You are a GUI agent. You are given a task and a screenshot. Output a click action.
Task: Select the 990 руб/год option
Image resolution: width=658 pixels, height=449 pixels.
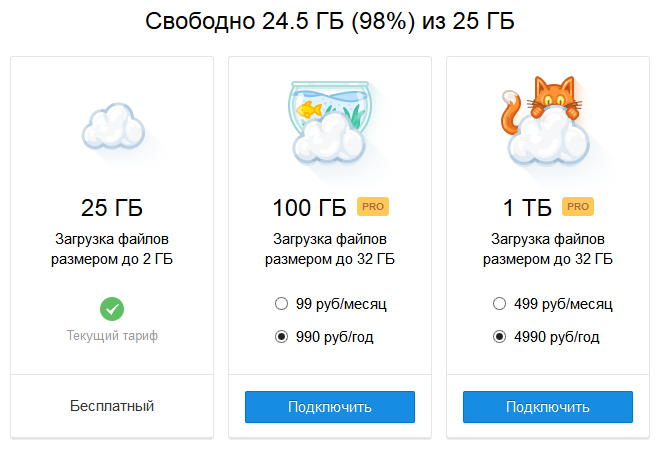[282, 337]
